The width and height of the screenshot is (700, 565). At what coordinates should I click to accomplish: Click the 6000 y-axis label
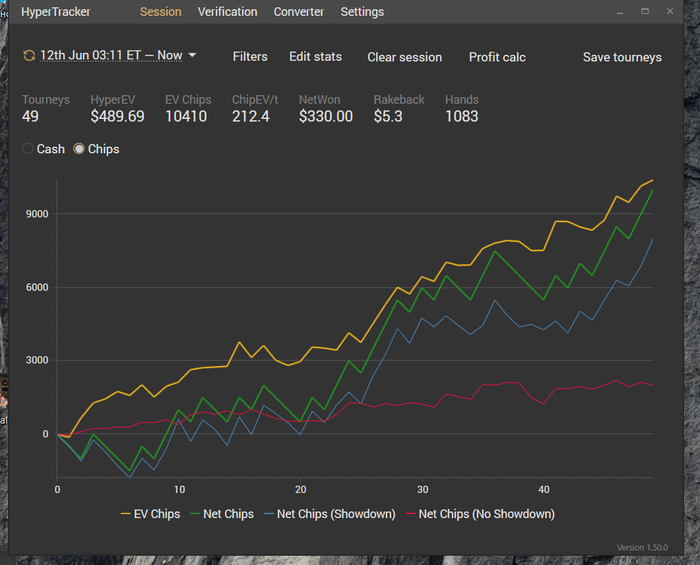tap(37, 287)
